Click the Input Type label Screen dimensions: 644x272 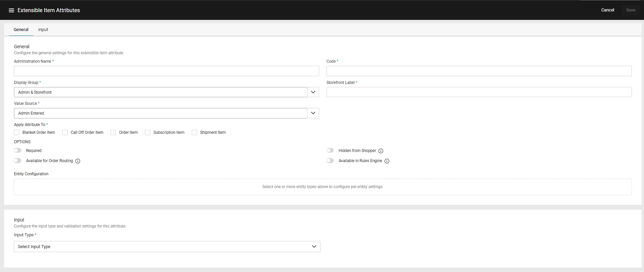tap(24, 235)
